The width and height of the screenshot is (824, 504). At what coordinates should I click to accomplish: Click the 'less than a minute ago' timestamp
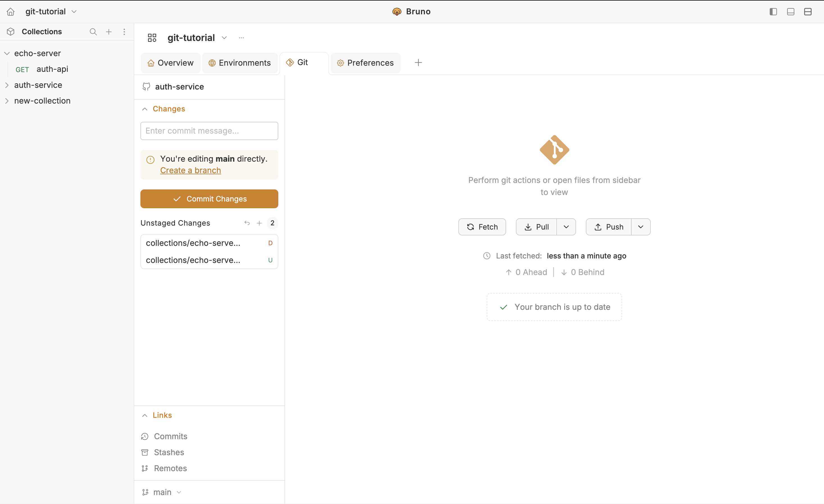pos(587,256)
